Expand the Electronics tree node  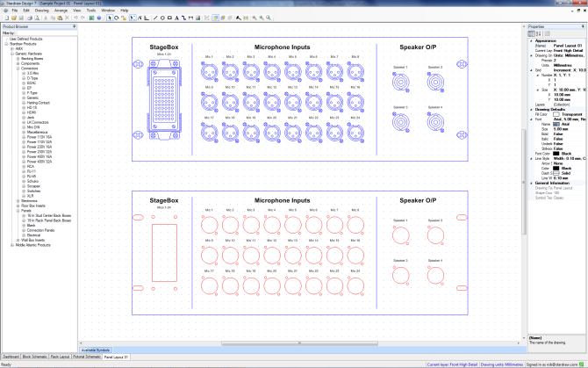(x=16, y=200)
